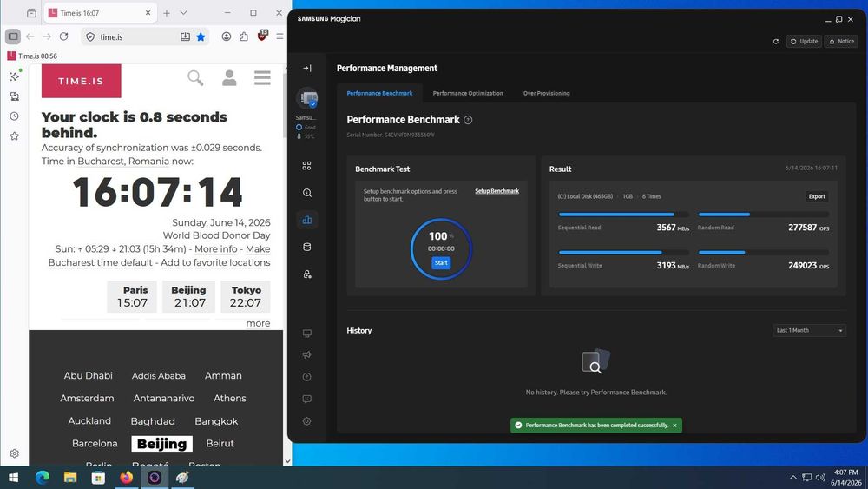Open the AI chatbot sparkle icon in the Firefox sidebar
Viewport: 868px width, 489px height.
pos(15,76)
